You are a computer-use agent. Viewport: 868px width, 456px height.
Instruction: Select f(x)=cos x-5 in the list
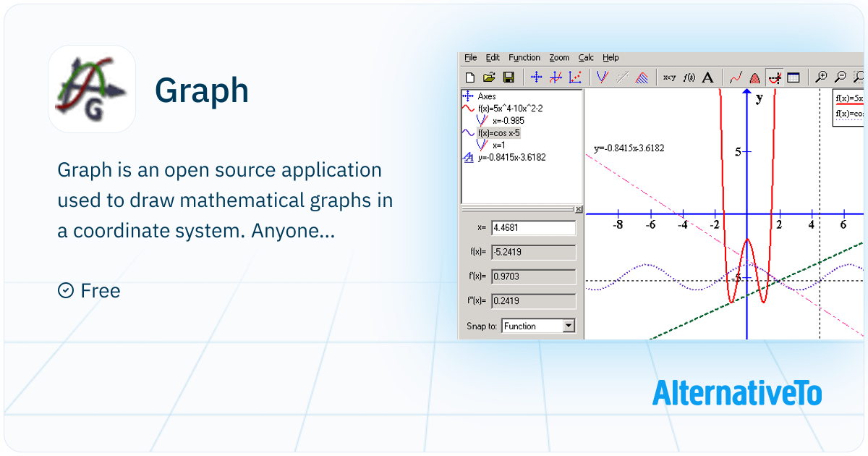pyautogui.click(x=499, y=133)
